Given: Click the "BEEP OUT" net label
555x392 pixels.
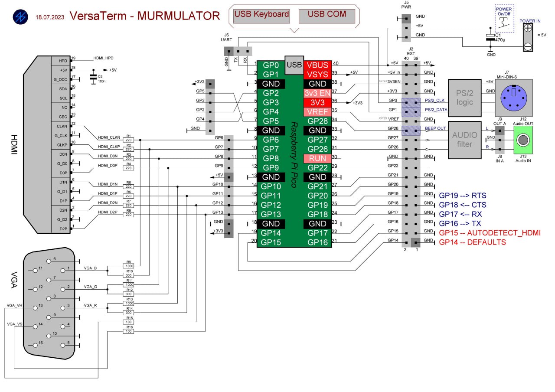Looking at the screenshot, I should 435,128.
